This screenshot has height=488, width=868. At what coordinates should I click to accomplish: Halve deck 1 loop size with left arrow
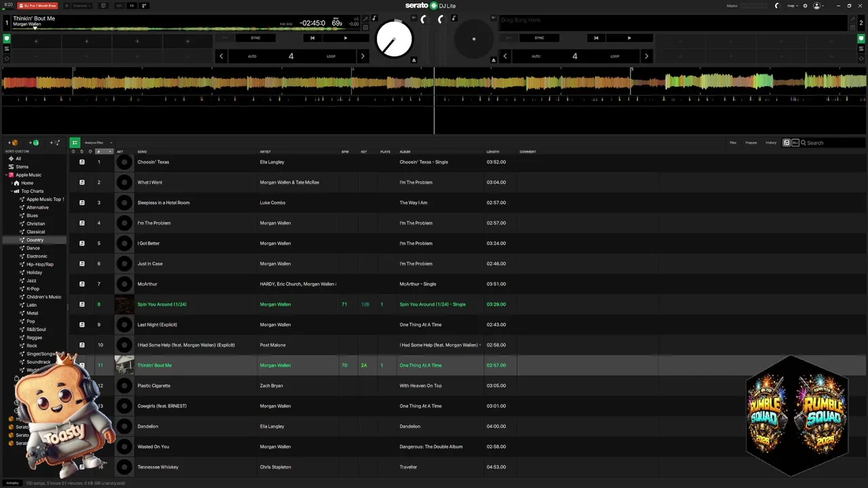pos(221,56)
